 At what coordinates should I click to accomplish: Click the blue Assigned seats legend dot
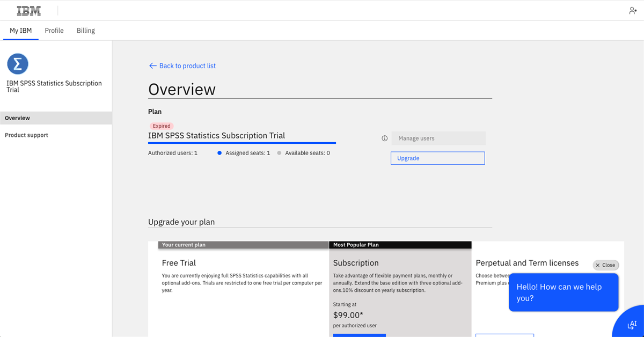tap(219, 153)
